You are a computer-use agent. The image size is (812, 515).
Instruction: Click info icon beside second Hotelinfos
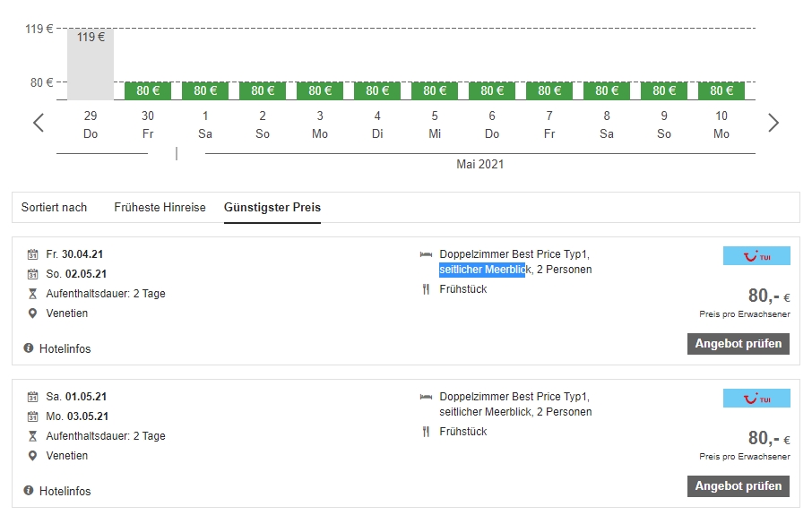pos(29,491)
